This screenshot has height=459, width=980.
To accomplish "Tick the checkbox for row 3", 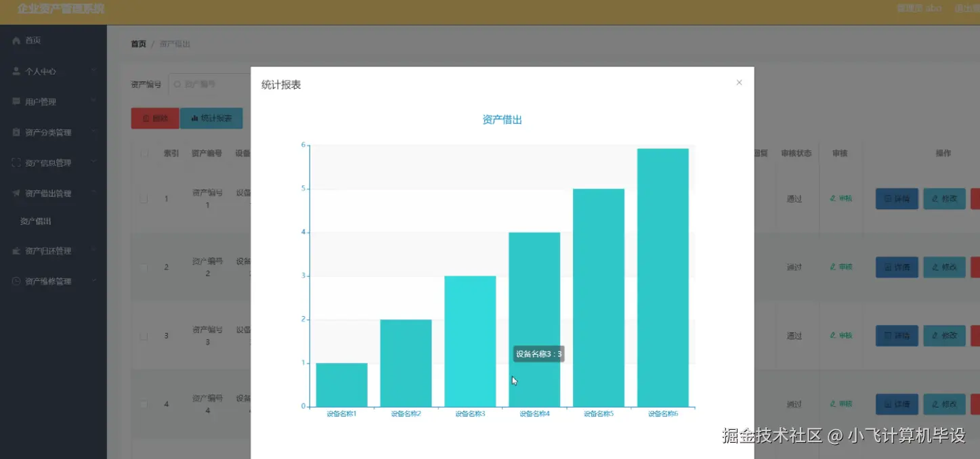I will (x=144, y=336).
